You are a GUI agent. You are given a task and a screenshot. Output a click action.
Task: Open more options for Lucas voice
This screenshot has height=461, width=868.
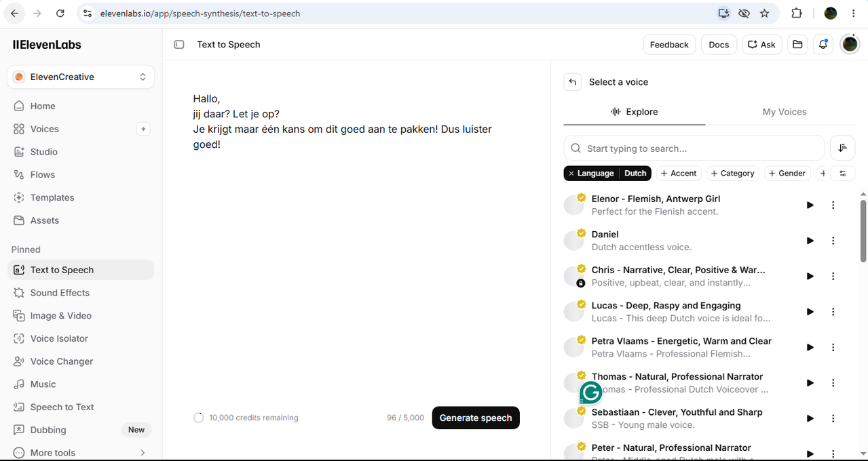(x=833, y=312)
